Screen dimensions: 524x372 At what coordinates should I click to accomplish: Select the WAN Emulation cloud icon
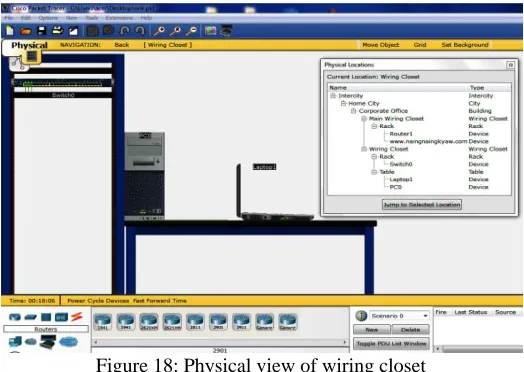[x=31, y=342]
